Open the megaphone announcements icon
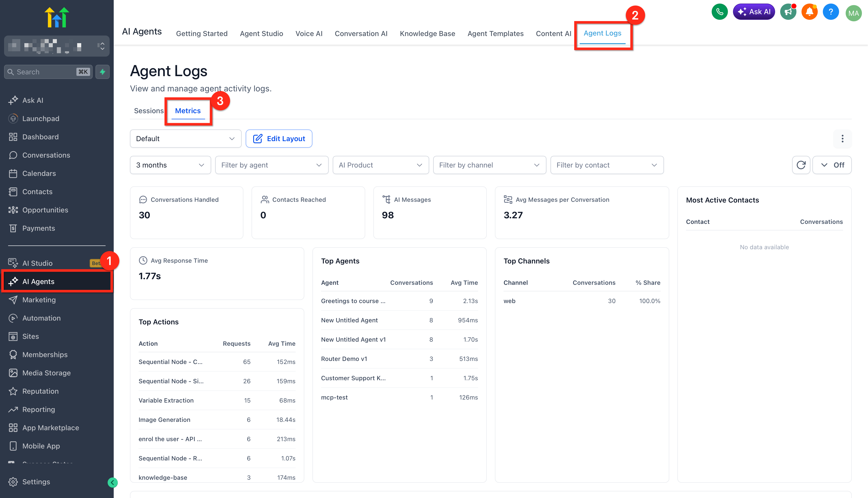Image resolution: width=868 pixels, height=498 pixels. pyautogui.click(x=788, y=12)
